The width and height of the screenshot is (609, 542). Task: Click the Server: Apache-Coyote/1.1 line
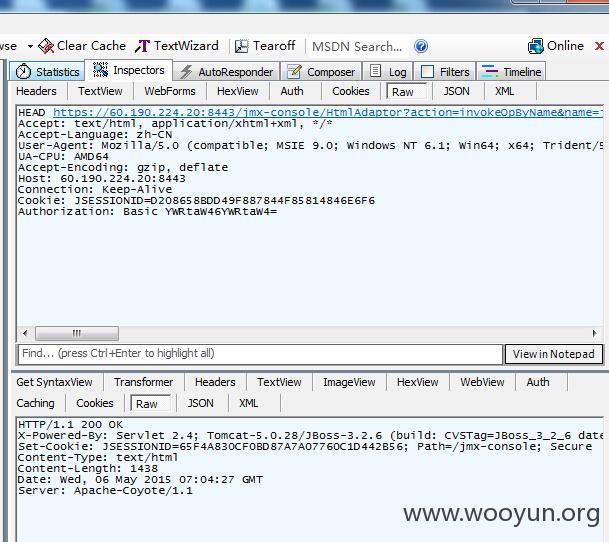click(105, 491)
